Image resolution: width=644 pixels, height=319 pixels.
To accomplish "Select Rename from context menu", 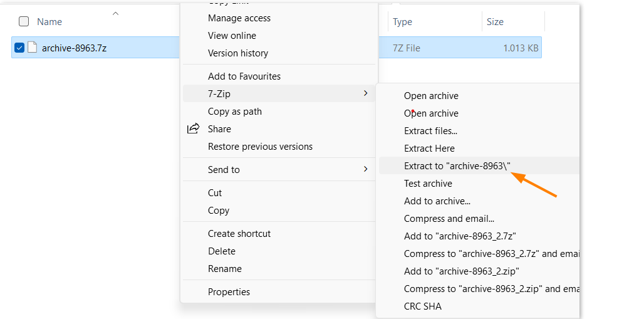I will click(224, 269).
